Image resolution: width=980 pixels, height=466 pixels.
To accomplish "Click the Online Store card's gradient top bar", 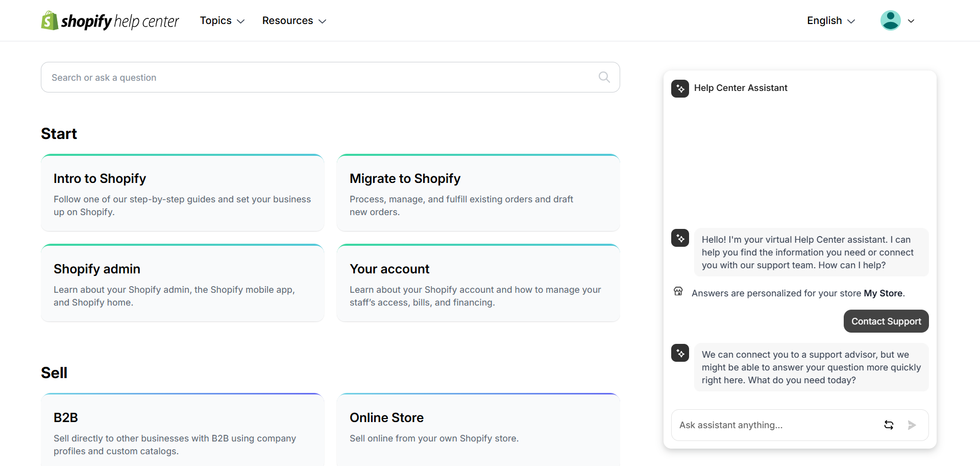I will coord(478,394).
